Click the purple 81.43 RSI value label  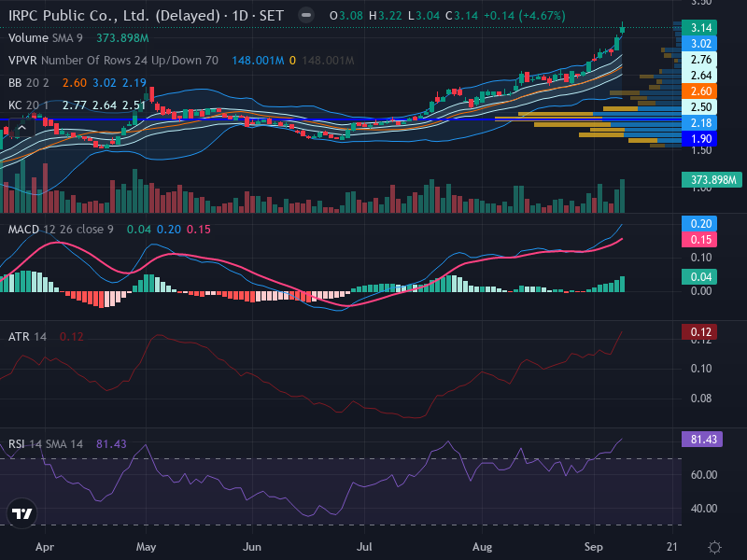(702, 439)
